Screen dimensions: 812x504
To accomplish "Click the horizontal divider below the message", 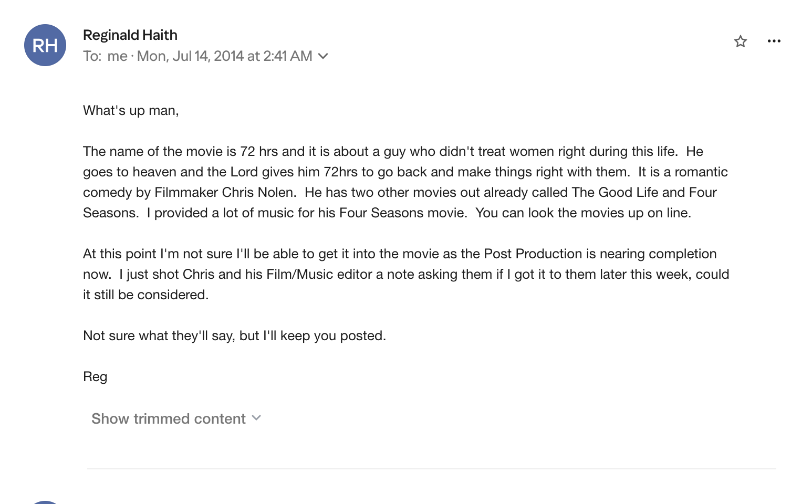I will 432,468.
